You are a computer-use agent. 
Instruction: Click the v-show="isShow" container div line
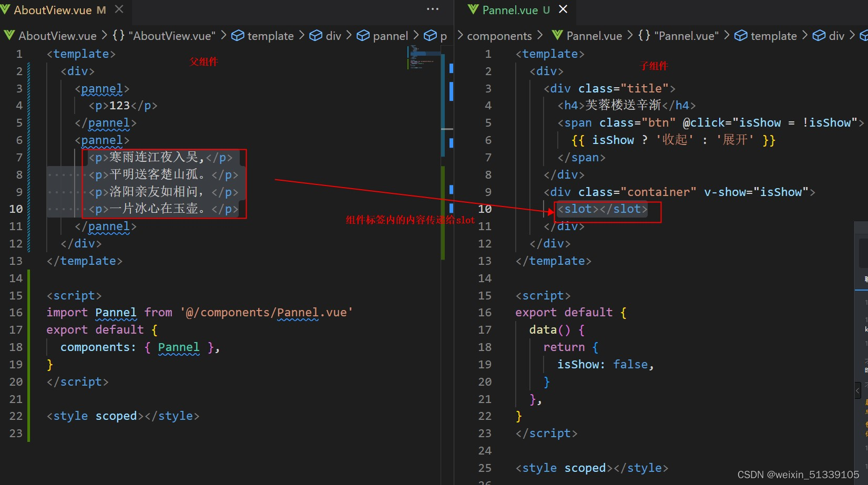pyautogui.click(x=679, y=192)
